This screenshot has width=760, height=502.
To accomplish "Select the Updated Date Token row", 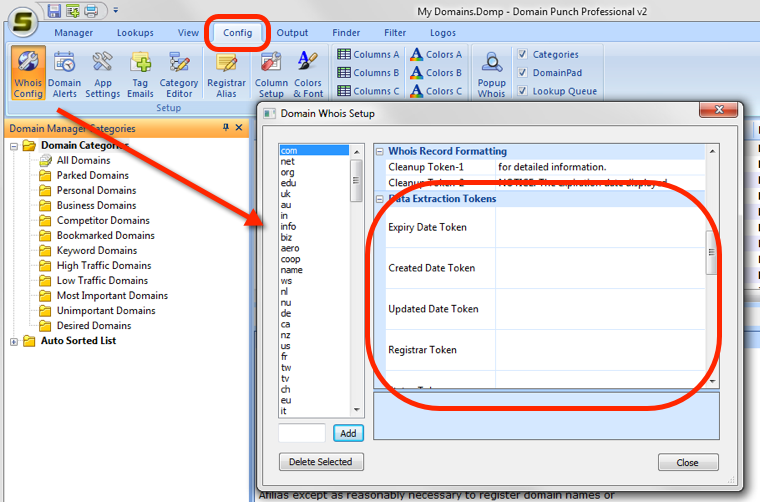I will pos(545,309).
